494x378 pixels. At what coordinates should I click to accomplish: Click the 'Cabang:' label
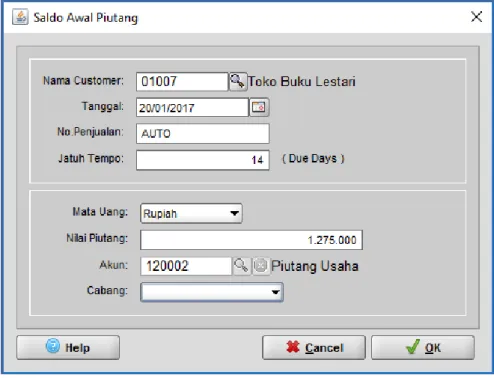(x=107, y=290)
